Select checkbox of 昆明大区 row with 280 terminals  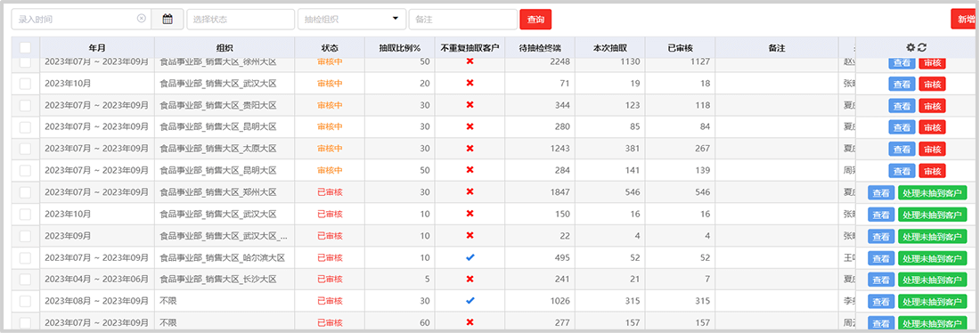click(x=25, y=126)
